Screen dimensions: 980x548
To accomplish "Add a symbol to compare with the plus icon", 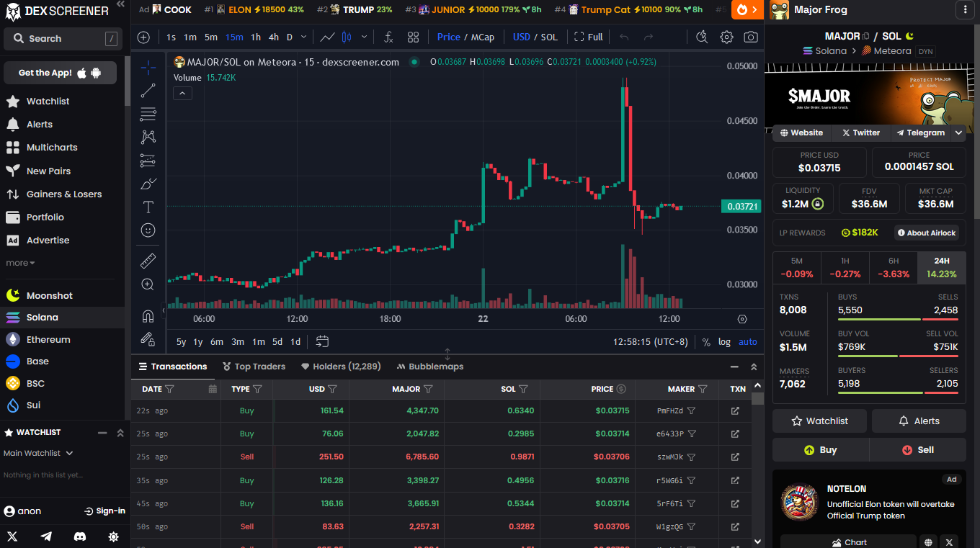I will coord(143,37).
